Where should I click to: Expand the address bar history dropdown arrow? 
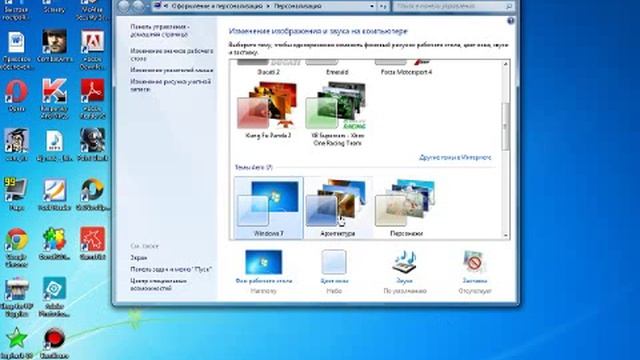tap(371, 6)
